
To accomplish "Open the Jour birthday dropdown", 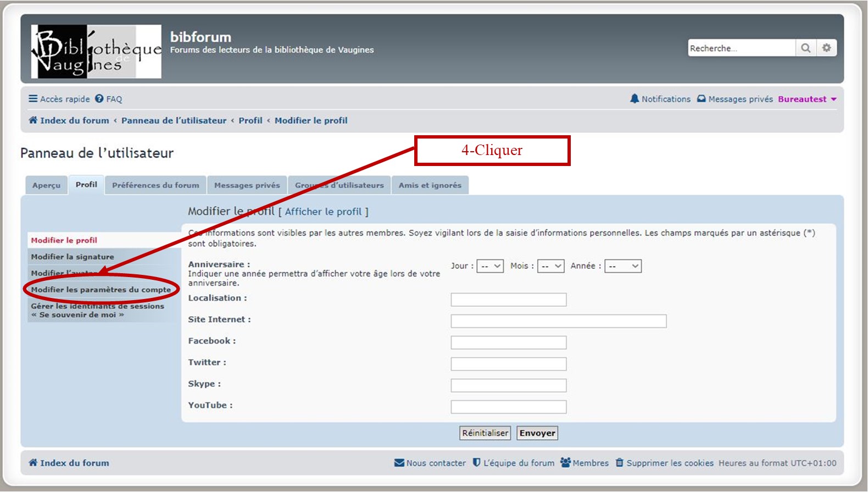I will pyautogui.click(x=490, y=266).
